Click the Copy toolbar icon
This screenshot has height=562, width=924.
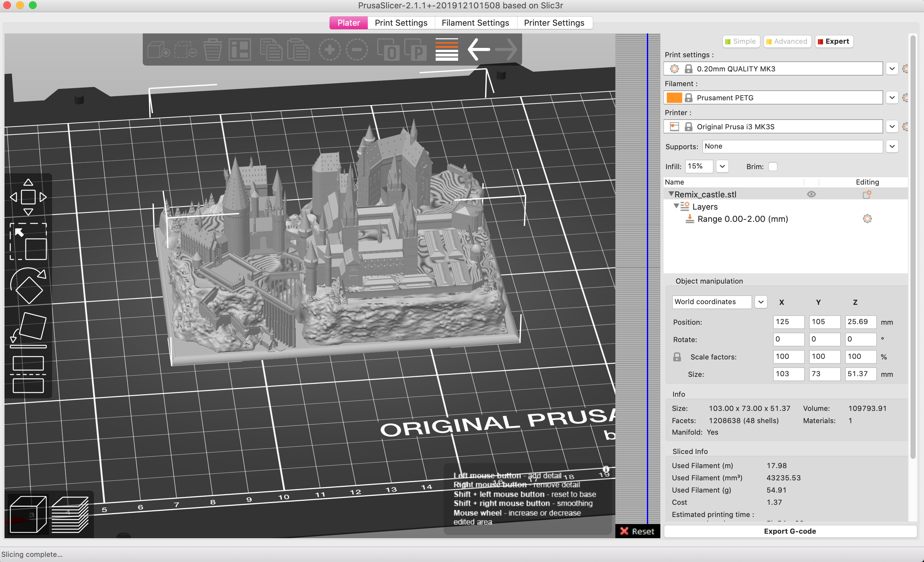click(x=271, y=50)
